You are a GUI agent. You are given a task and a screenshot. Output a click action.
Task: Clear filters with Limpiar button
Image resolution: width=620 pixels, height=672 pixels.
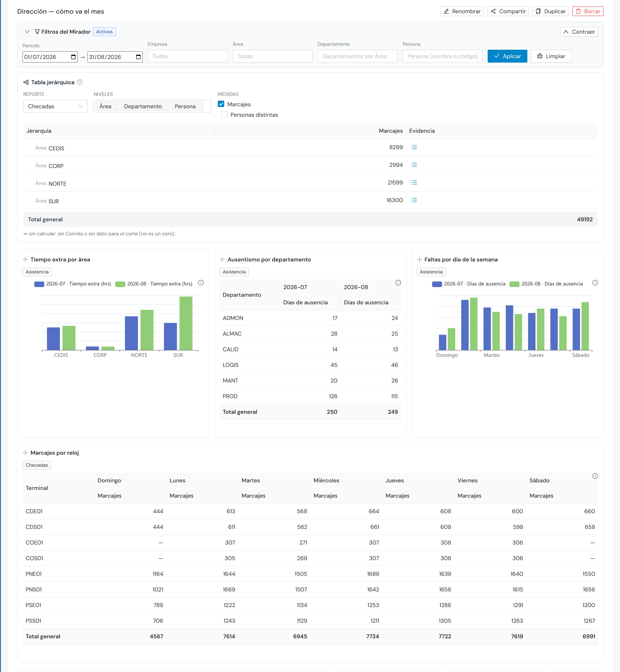[551, 56]
